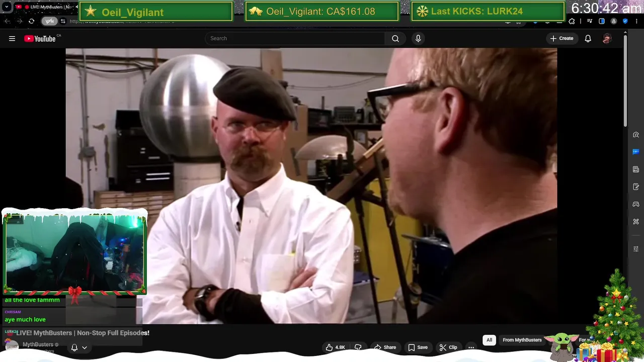Share the MythBusters video
Screen dimensions: 644x362
coord(385,347)
